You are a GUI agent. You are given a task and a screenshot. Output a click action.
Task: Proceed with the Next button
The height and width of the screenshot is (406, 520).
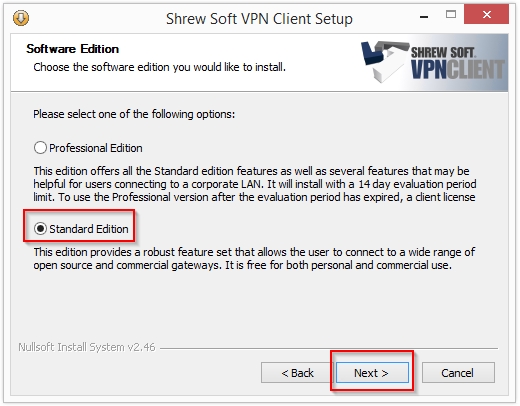coord(372,373)
